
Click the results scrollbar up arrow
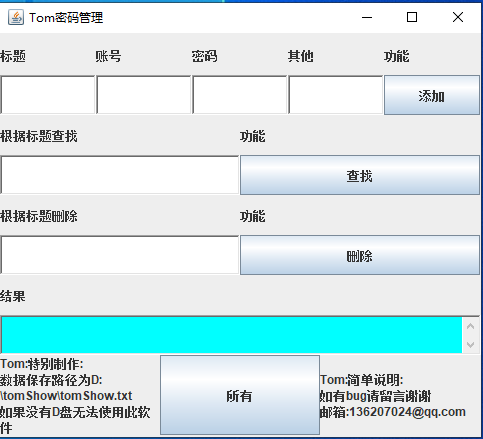pyautogui.click(x=471, y=326)
